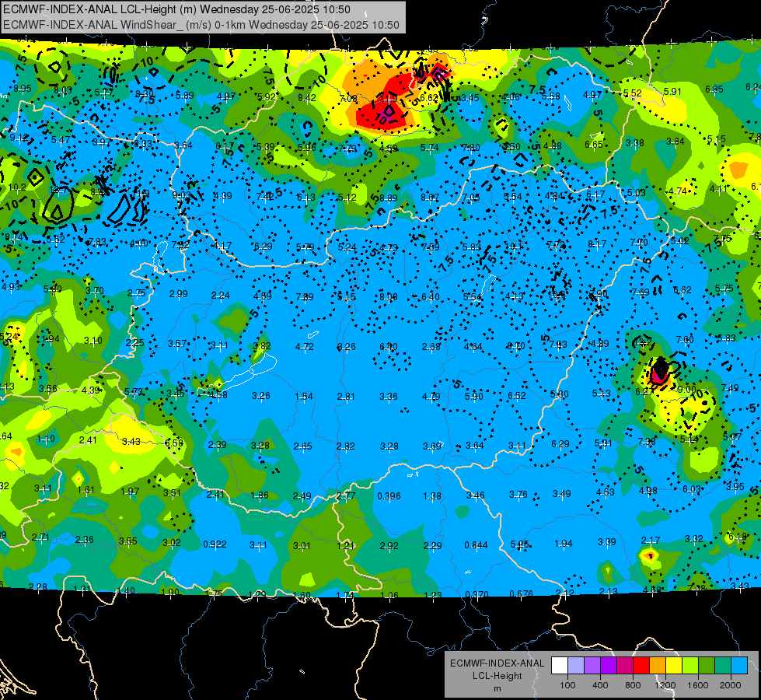761x700 pixels.
Task: Click the grid value 8.08
Action: [388, 296]
